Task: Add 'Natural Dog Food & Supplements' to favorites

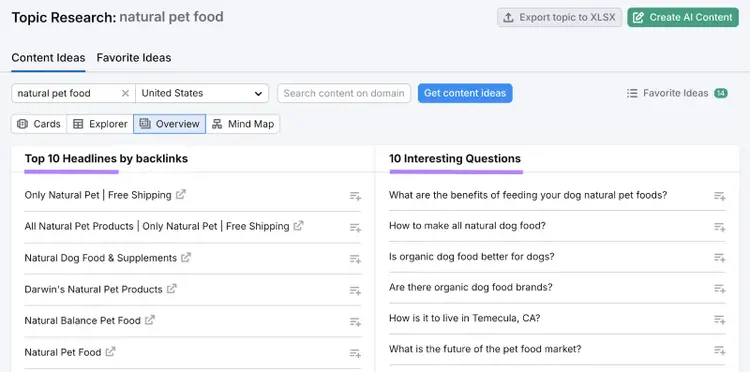Action: tap(355, 259)
